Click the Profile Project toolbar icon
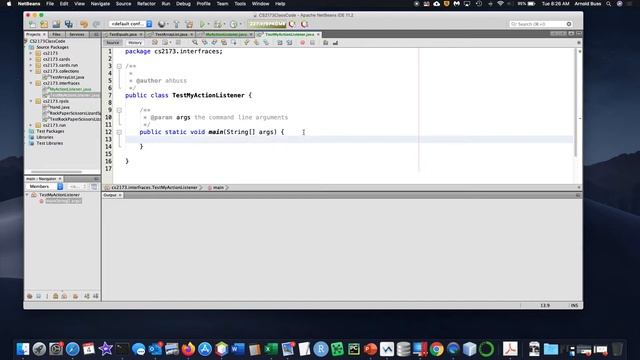This screenshot has height=360, width=640. pos(233,24)
